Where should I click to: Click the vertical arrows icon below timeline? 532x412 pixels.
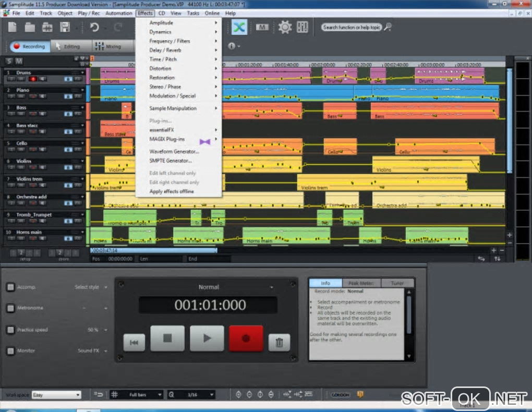(497, 259)
